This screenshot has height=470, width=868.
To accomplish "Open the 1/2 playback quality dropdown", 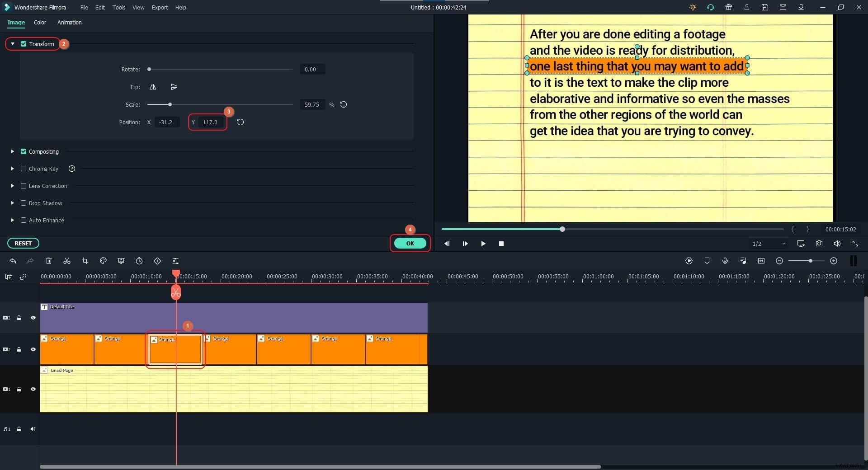I will [769, 244].
